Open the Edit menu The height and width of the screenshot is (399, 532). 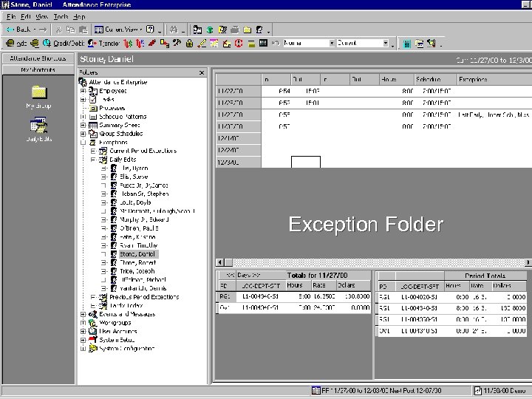[x=25, y=16]
